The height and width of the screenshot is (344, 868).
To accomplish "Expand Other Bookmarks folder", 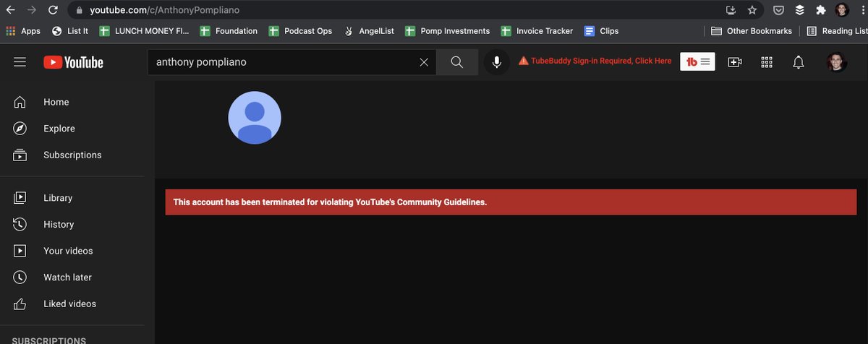I will point(752,31).
